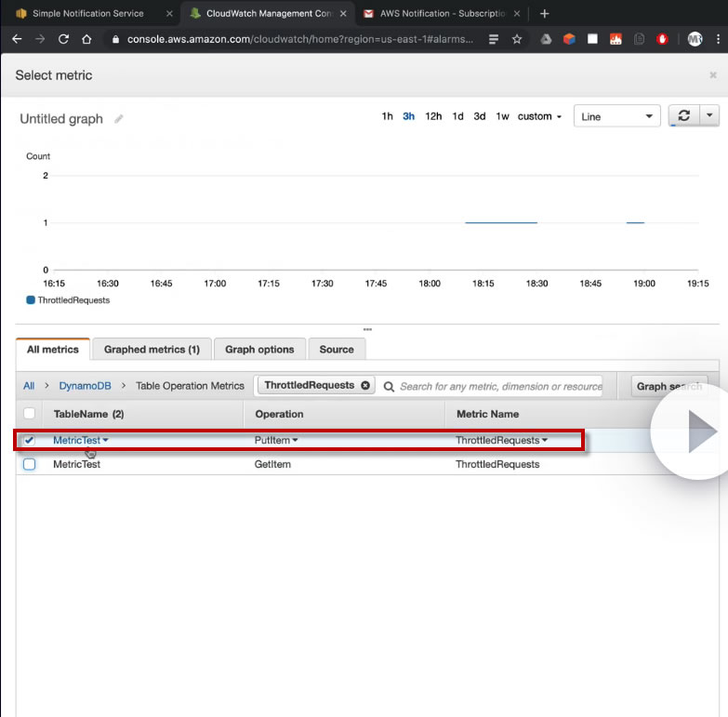Click the MetricTest name in GetItem row
The height and width of the screenshot is (717, 728).
coord(76,464)
